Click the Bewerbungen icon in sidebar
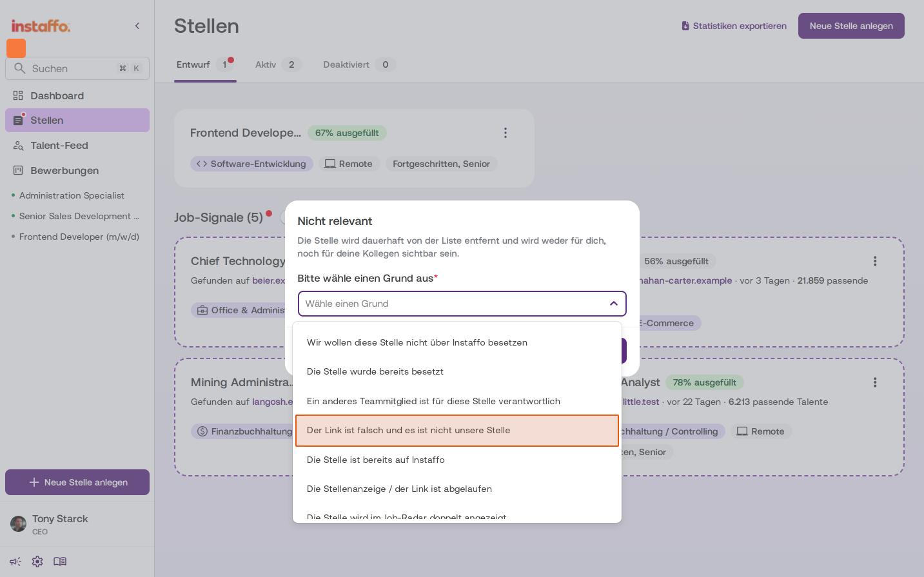The image size is (924, 577). pos(18,170)
